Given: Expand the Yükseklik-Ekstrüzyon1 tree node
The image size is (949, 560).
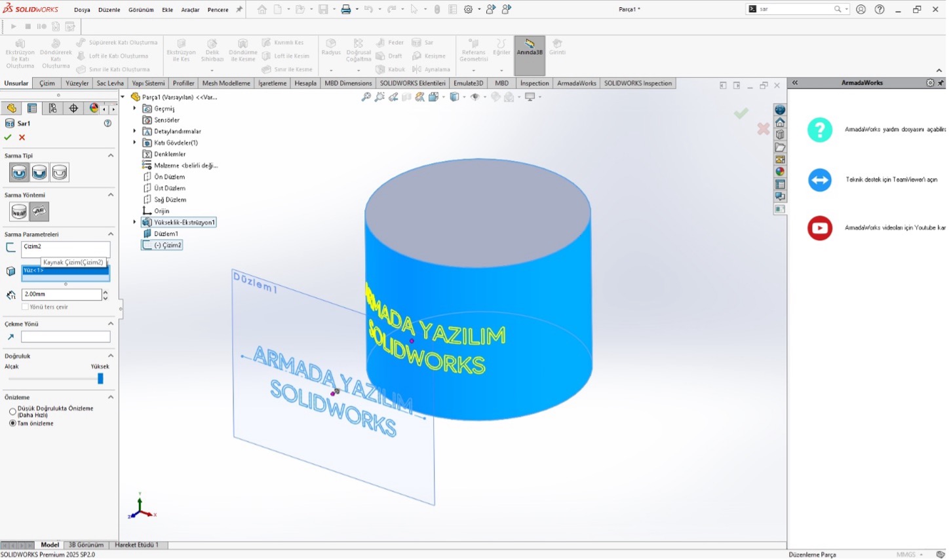Looking at the screenshot, I should point(135,223).
